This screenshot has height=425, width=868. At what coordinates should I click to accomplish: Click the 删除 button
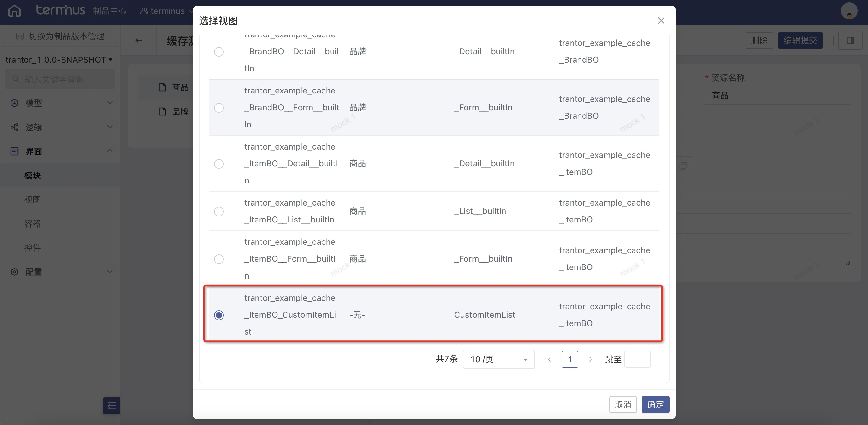759,40
